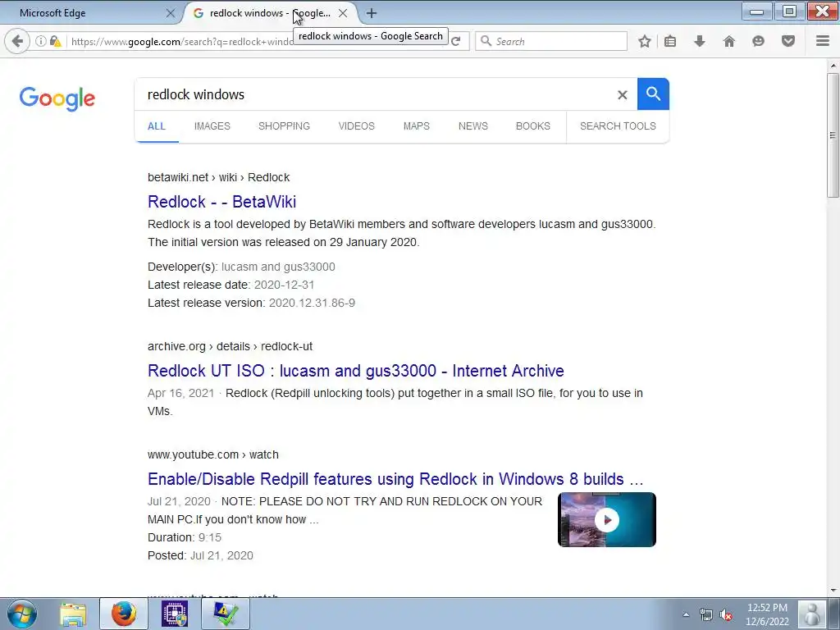The width and height of the screenshot is (840, 630).
Task: Click the Firefox taskbar icon
Action: point(124,614)
